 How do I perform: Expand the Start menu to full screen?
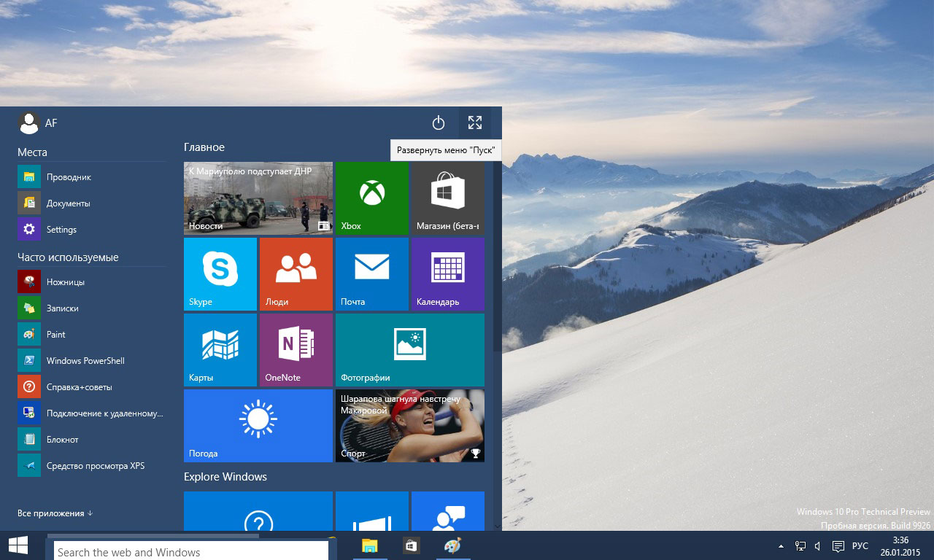[x=475, y=123]
